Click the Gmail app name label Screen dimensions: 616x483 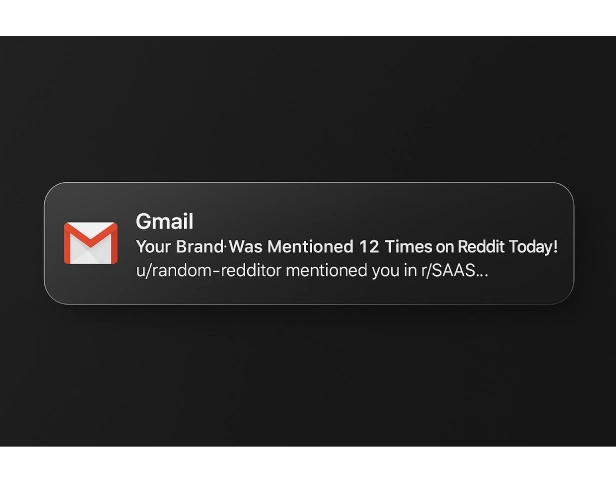164,222
